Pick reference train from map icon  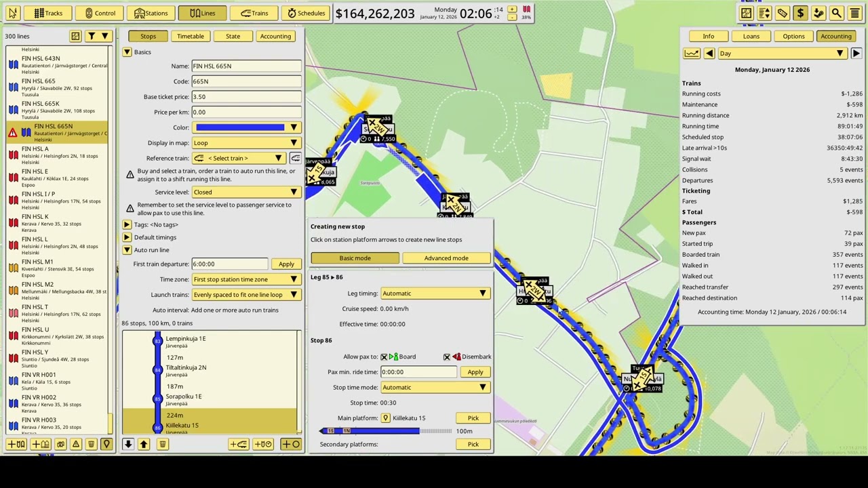click(x=296, y=159)
